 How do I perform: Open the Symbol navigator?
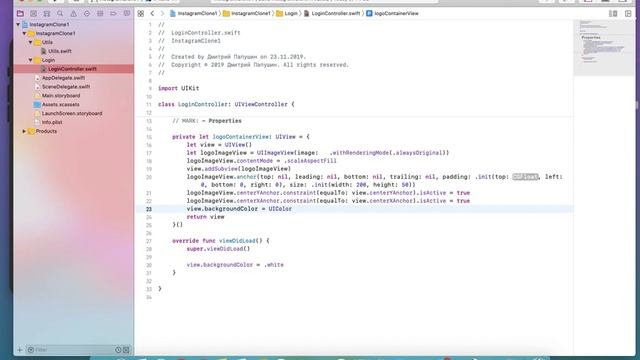(x=47, y=13)
